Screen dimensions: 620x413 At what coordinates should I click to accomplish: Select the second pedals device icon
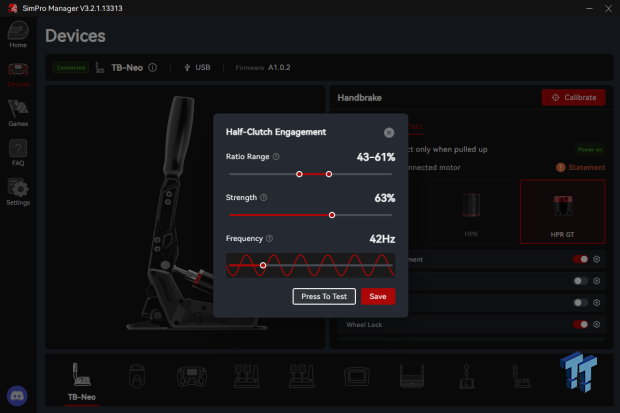[302, 376]
